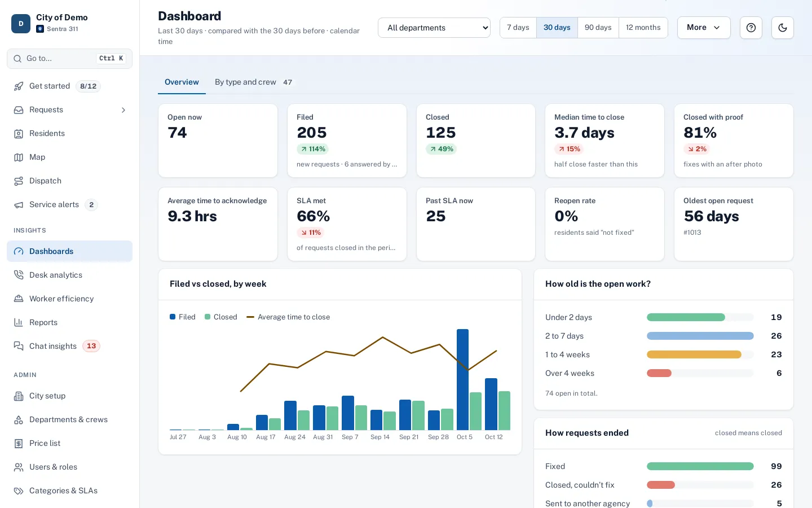
Task: Click the Dispatch icon in sidebar
Action: pos(19,181)
